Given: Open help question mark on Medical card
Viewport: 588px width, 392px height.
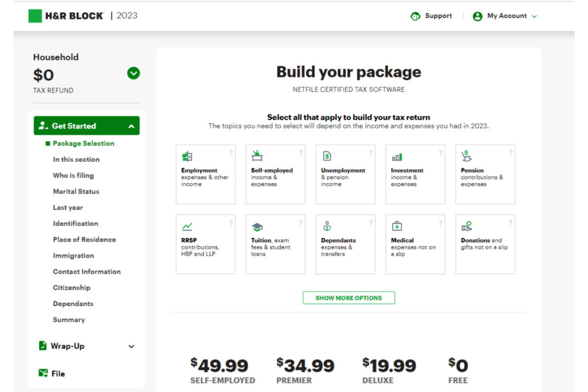Looking at the screenshot, I should point(441,223).
